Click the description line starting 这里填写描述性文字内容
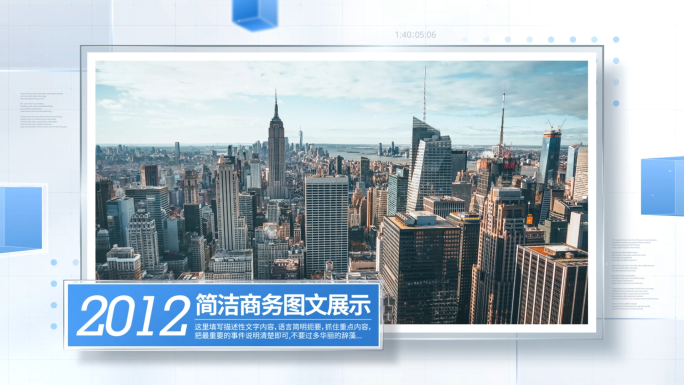Viewport: 684px width, 385px height. [x=283, y=327]
